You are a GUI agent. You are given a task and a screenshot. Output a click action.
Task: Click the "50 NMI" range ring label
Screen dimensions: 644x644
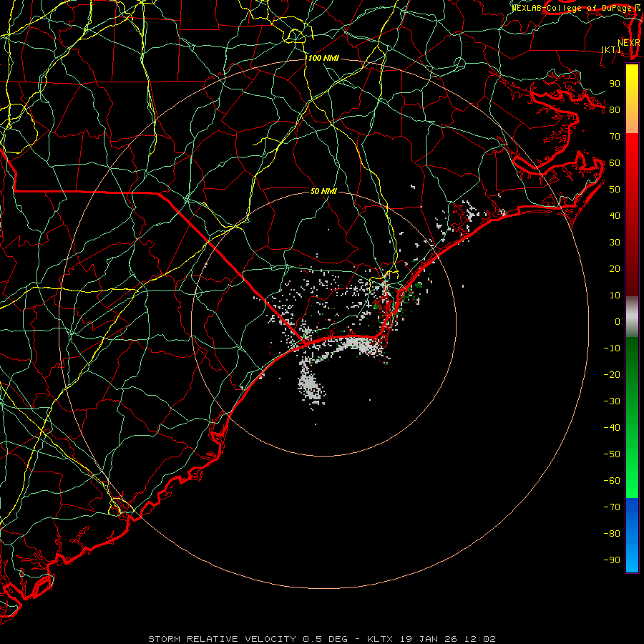tap(323, 191)
